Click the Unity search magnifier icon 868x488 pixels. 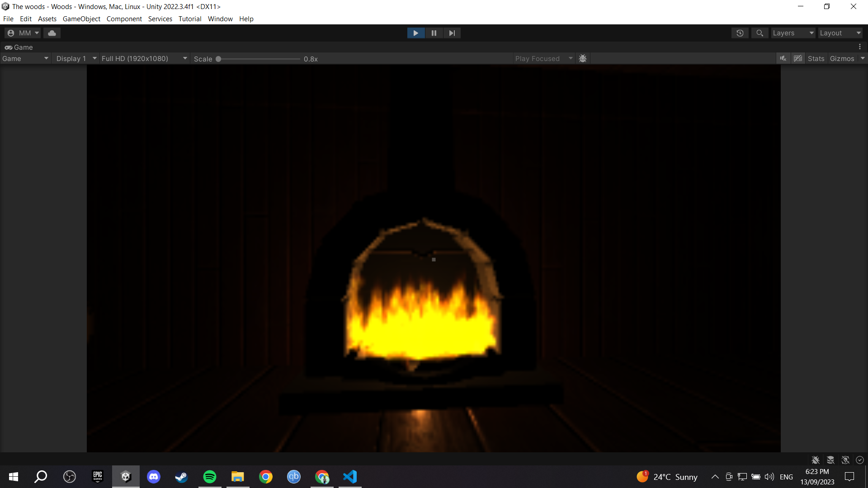[x=759, y=33]
